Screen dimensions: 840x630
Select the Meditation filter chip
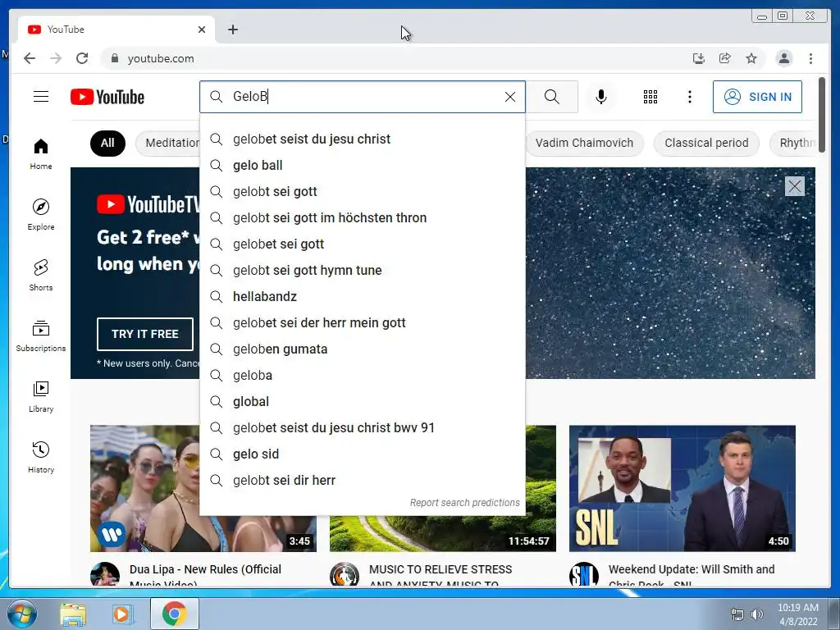coord(167,143)
